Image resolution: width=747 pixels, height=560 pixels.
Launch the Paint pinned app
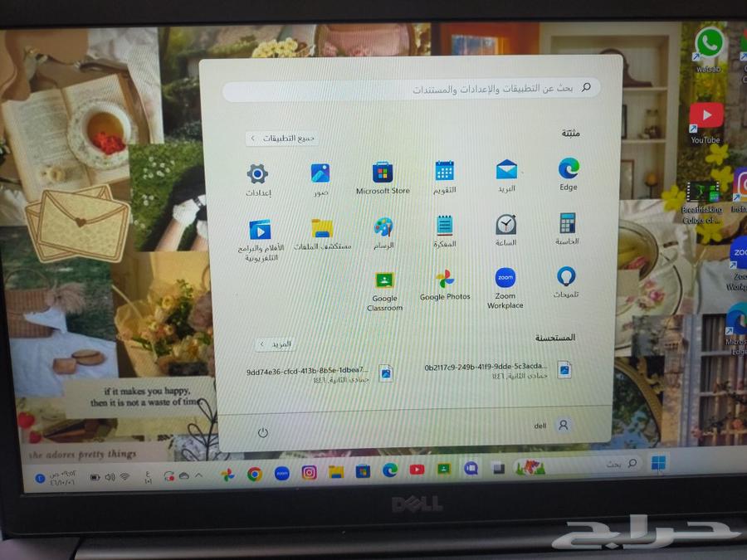(383, 233)
